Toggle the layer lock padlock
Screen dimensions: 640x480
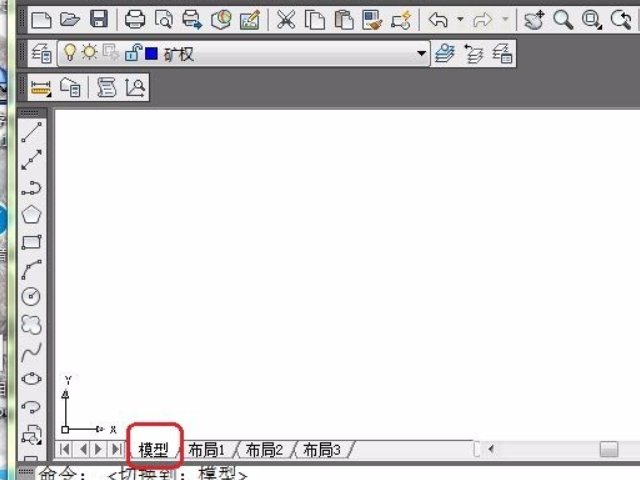pyautogui.click(x=133, y=53)
